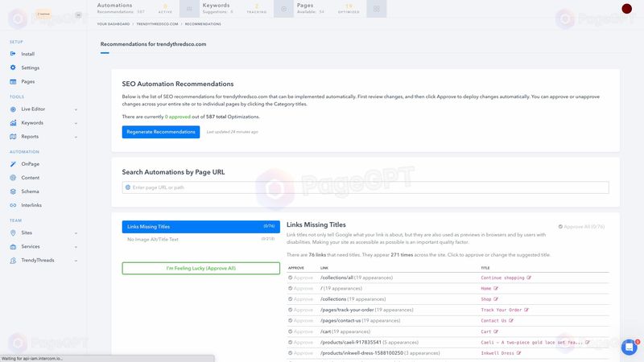This screenshot has width=644, height=362.
Task: Click the user avatar in top right
Action: [626, 9]
